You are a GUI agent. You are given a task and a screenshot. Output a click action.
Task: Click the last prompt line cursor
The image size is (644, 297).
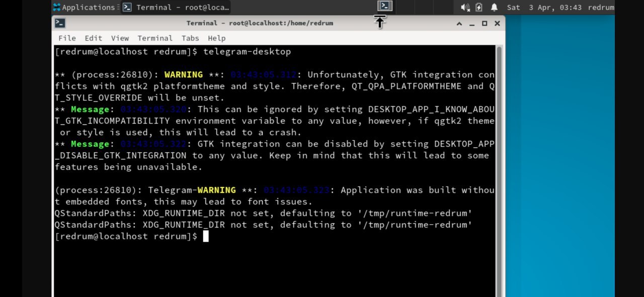pyautogui.click(x=206, y=236)
